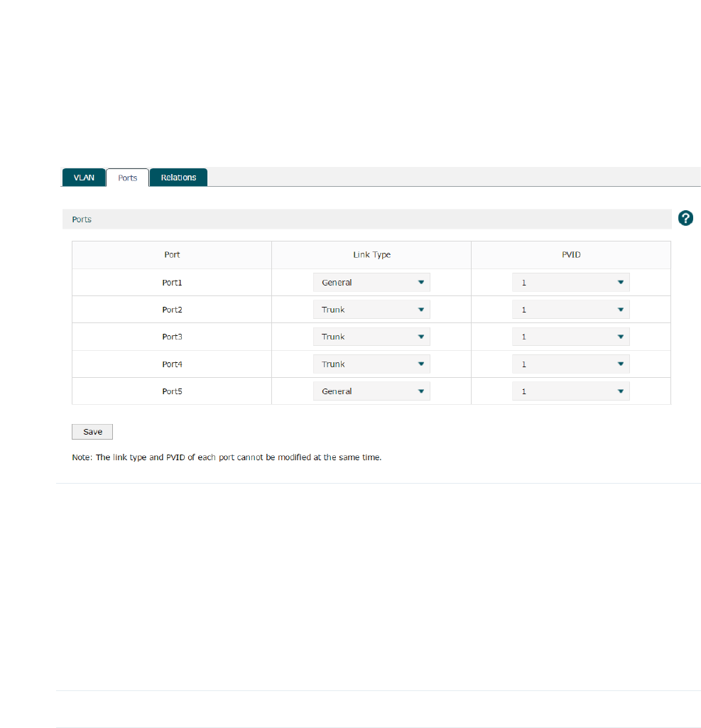Open Port3 Link Type dropdown
The image size is (701, 728).
pyautogui.click(x=371, y=337)
